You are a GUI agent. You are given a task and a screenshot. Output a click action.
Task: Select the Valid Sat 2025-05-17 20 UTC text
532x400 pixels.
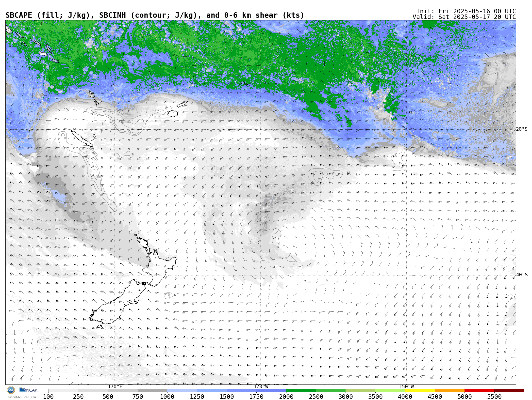464,17
